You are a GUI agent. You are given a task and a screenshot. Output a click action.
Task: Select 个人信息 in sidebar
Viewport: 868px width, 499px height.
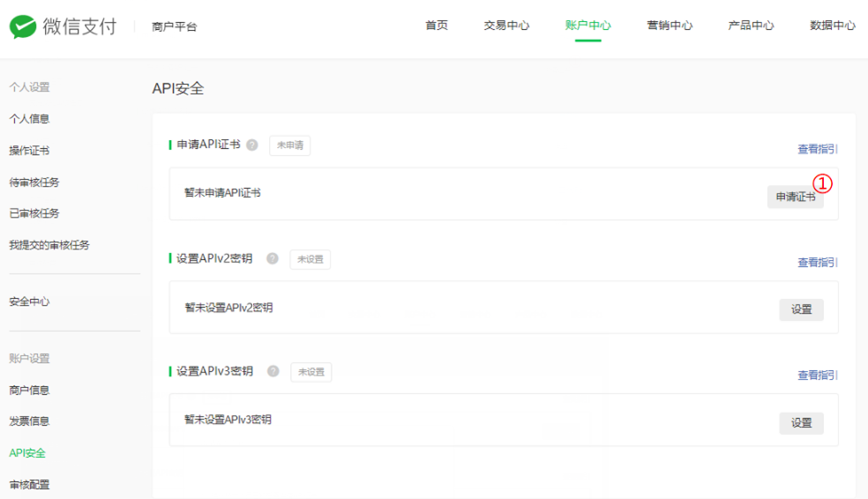click(x=29, y=119)
